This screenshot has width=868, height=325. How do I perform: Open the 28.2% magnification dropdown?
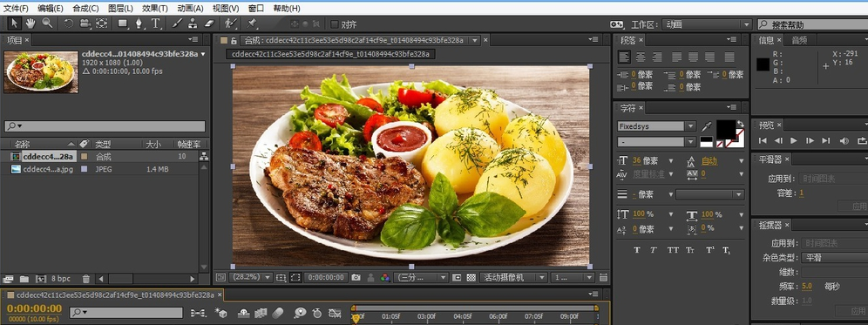(x=251, y=277)
